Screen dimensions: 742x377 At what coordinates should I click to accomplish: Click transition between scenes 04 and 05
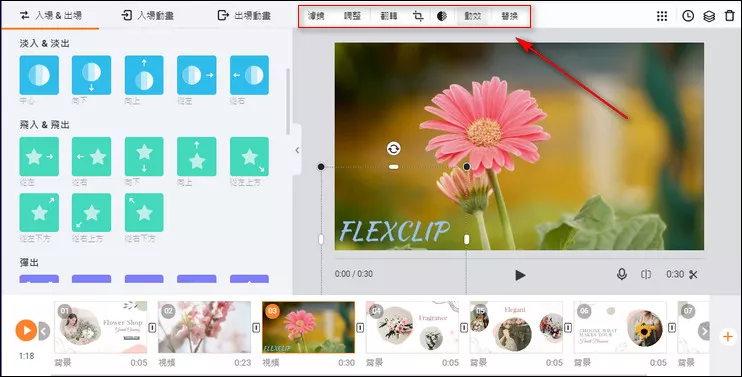(464, 327)
